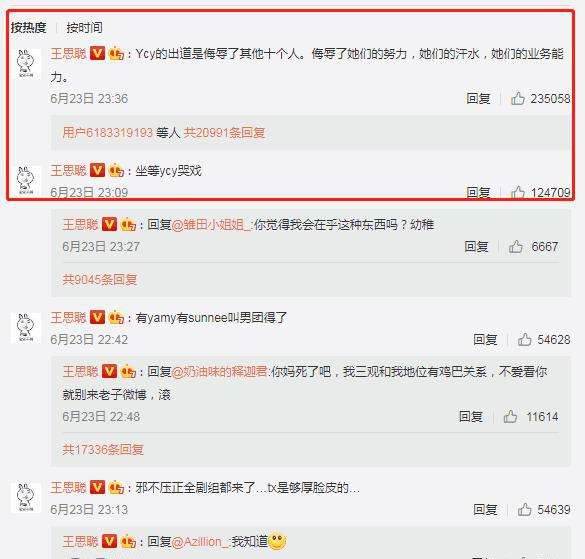Open mentioned user @奶油味的释迦君

219,372
